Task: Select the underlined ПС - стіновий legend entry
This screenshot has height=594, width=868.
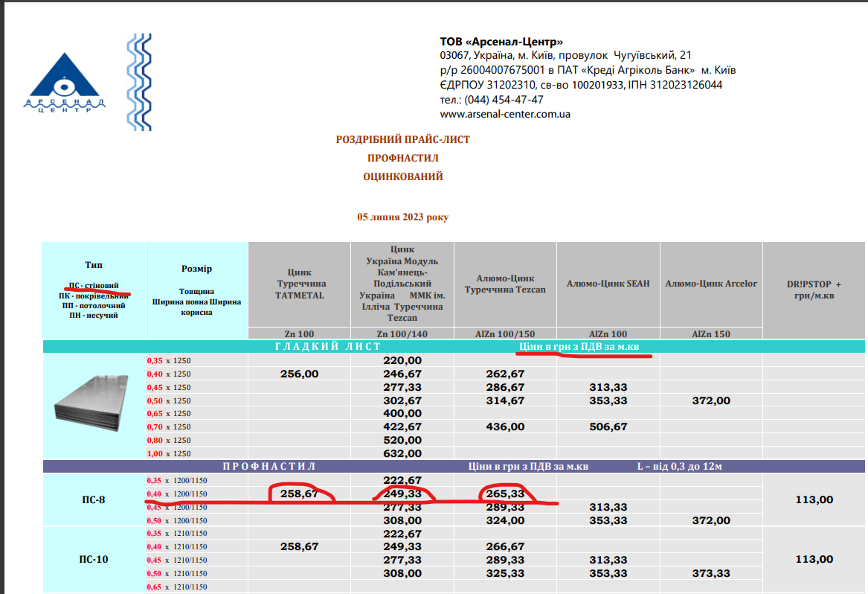Action: click(x=94, y=285)
